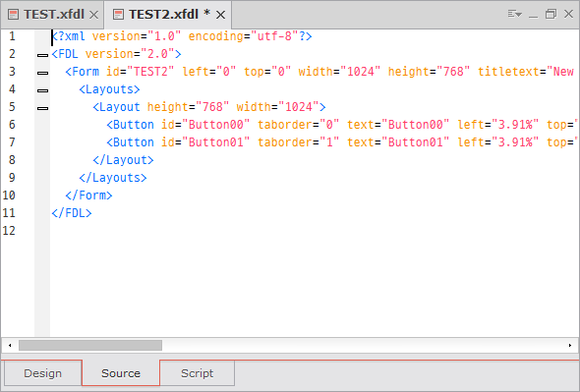The image size is (580, 392).
Task: Restore the editor panel size
Action: click(551, 15)
